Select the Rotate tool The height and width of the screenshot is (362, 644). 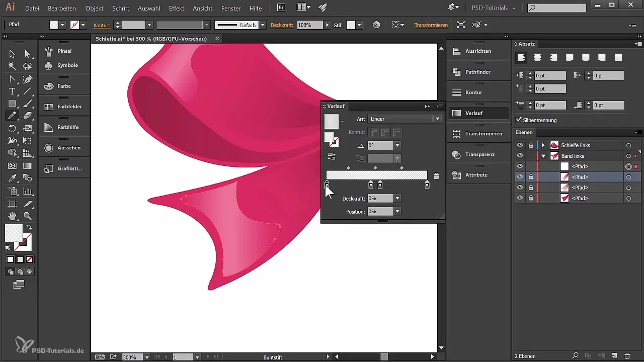(x=12, y=129)
